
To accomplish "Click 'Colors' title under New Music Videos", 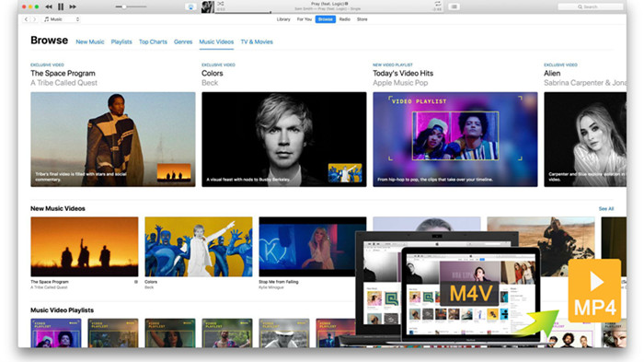I will [x=151, y=282].
